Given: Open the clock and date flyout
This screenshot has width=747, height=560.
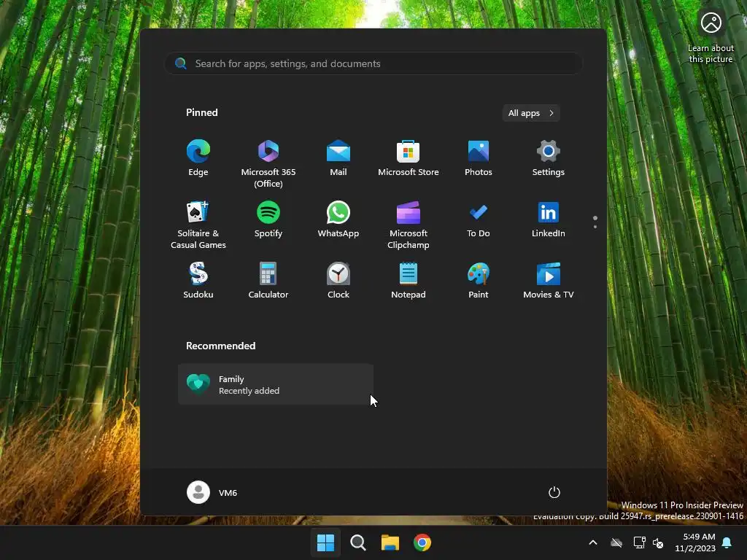Looking at the screenshot, I should (x=695, y=542).
